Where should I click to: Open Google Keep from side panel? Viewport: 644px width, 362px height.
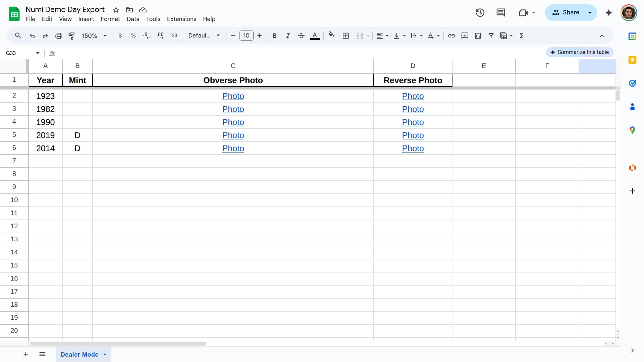(632, 60)
